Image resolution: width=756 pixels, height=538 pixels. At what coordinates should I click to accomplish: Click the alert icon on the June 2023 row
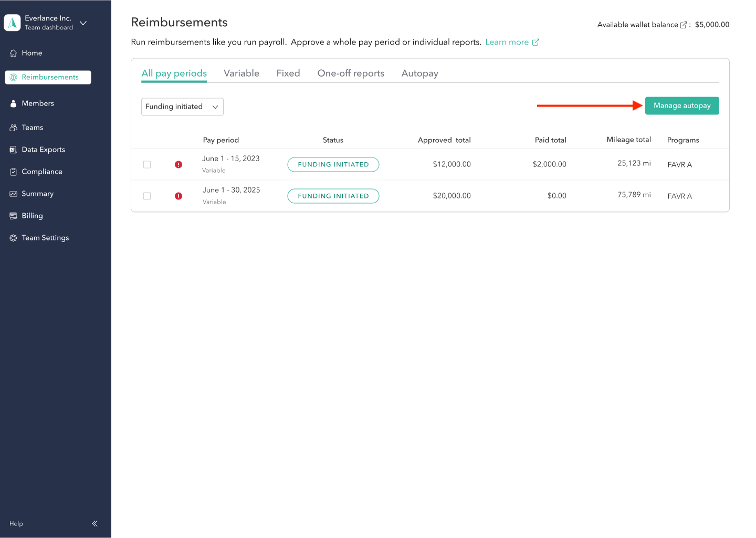(178, 164)
